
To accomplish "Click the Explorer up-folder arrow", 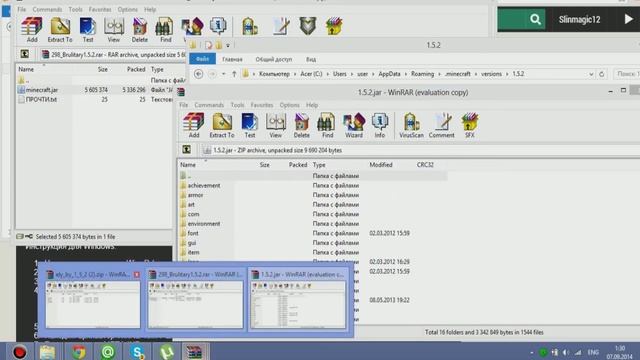I will coord(234,74).
